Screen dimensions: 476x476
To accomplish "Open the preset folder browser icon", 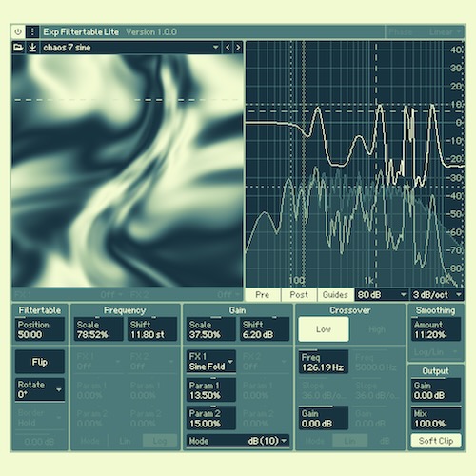I will point(18,48).
